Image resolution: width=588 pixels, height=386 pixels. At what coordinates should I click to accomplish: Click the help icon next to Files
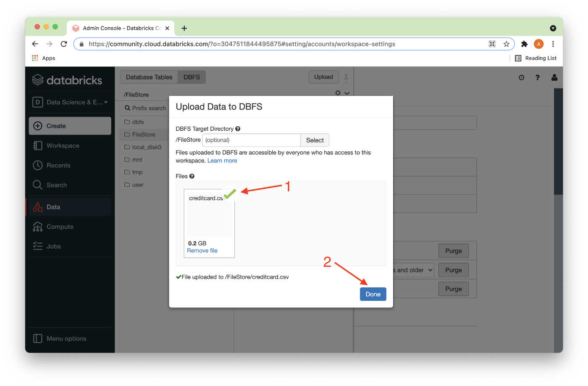[192, 176]
